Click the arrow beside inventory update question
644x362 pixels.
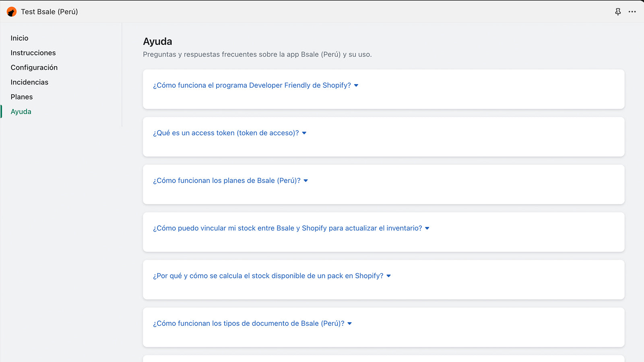click(427, 228)
